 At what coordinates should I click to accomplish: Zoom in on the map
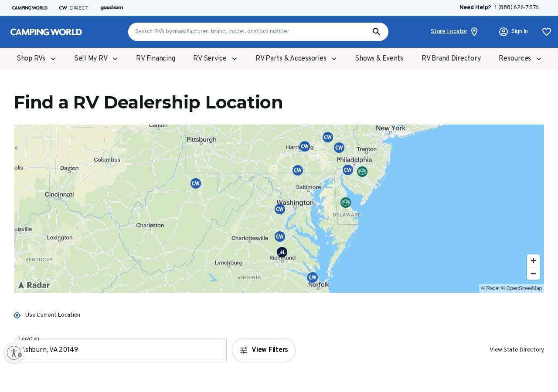click(x=533, y=261)
